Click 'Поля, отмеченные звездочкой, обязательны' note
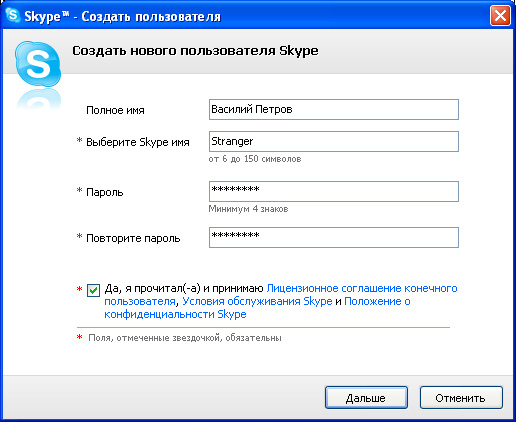Image resolution: width=516 pixels, height=422 pixels. [x=185, y=338]
